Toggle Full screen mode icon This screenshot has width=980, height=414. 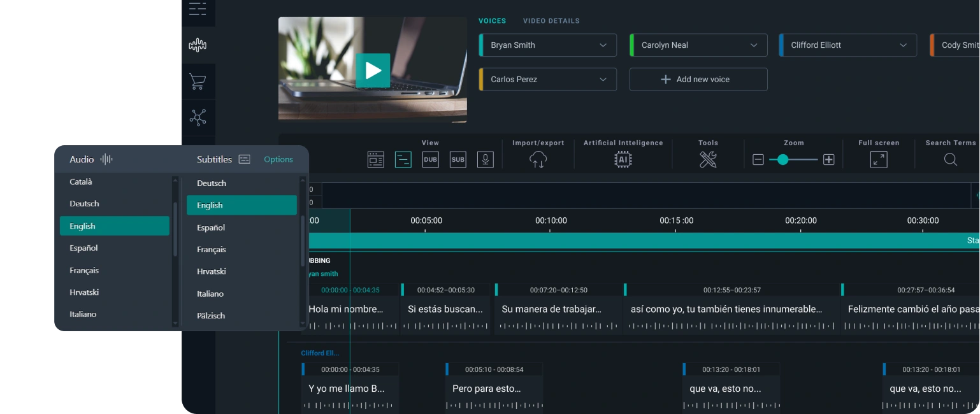coord(879,160)
